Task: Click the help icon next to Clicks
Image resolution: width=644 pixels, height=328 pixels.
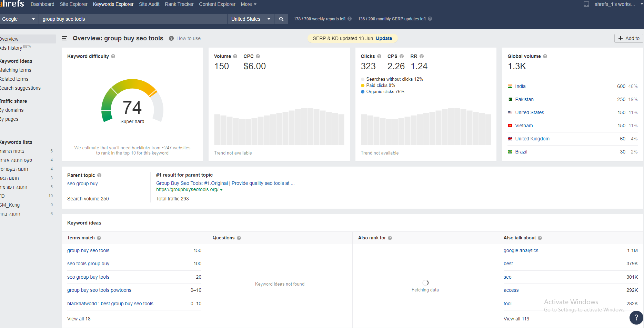Action: [x=379, y=56]
